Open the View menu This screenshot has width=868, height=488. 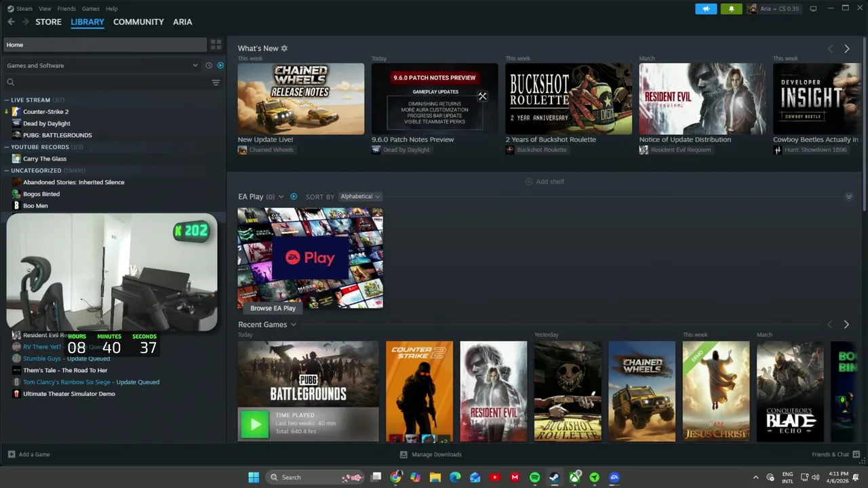(45, 9)
